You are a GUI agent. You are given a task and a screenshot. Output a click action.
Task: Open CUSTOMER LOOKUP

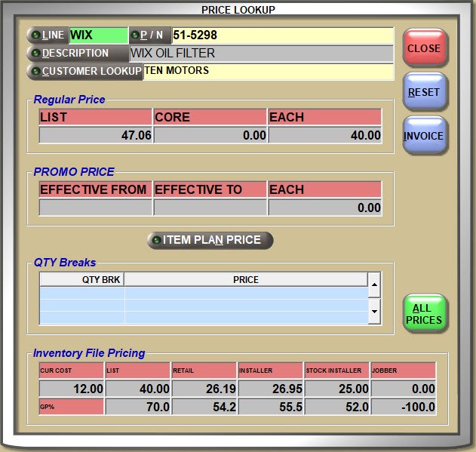(x=84, y=72)
